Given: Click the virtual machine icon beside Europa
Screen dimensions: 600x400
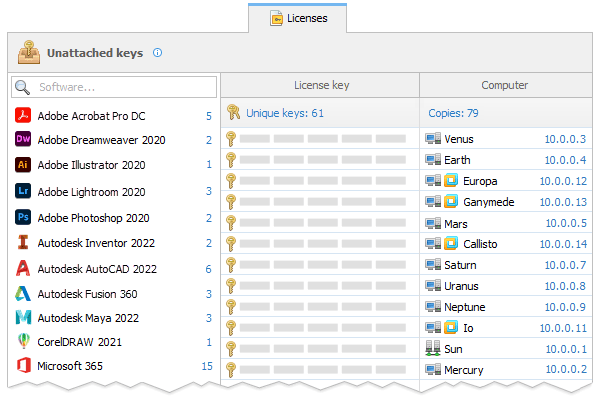Looking at the screenshot, I should [x=451, y=180].
